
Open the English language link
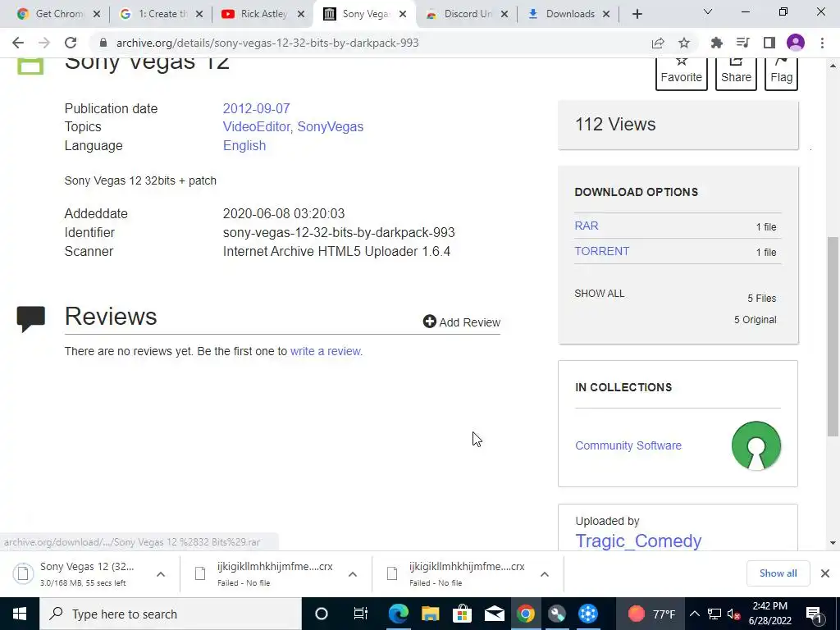click(244, 145)
